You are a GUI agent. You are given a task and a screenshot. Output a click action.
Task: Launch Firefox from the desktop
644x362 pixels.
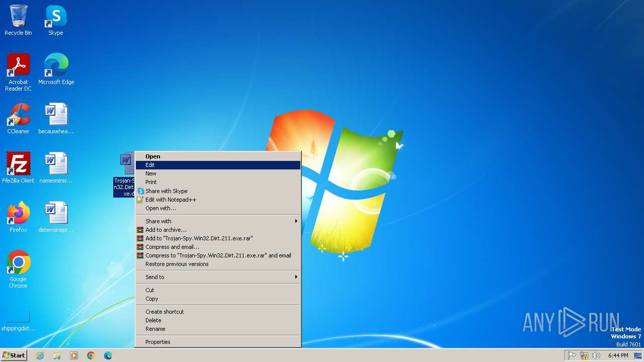click(18, 217)
